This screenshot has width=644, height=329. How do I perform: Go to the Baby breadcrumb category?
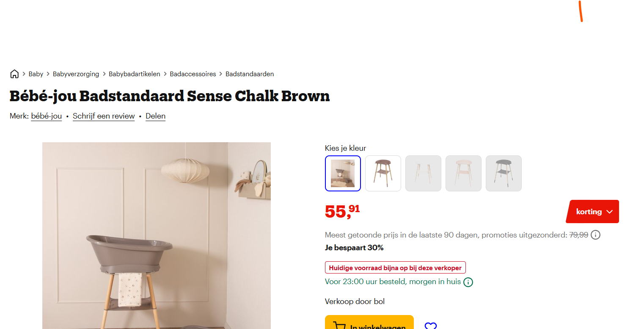pos(36,74)
